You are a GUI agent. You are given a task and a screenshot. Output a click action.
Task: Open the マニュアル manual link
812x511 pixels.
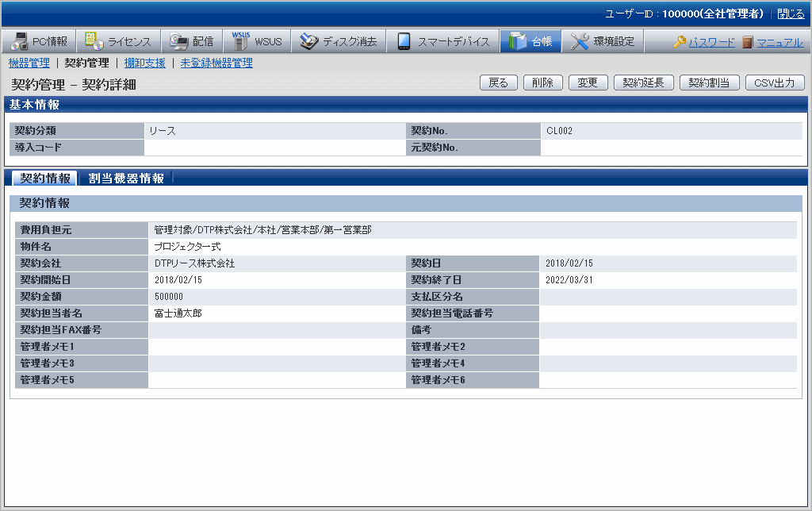[773, 42]
